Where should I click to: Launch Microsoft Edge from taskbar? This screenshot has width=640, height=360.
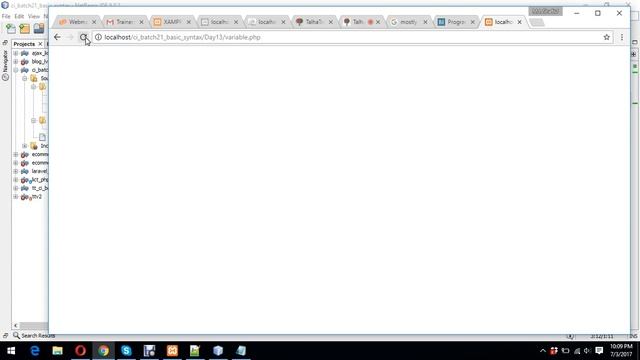click(35, 351)
